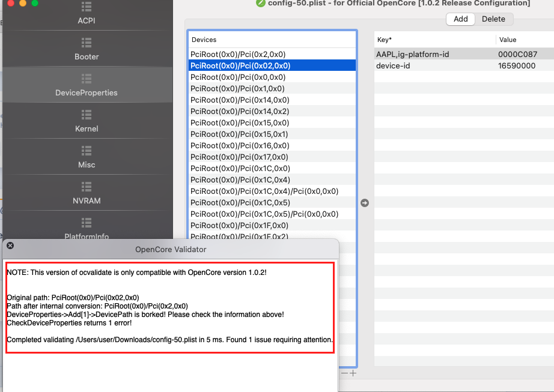
Task: Close the OpenCore Validator panel
Action: tap(10, 246)
